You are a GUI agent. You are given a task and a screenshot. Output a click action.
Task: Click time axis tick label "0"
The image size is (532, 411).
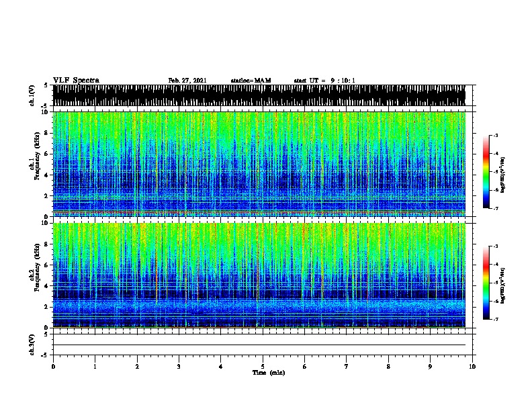click(53, 366)
